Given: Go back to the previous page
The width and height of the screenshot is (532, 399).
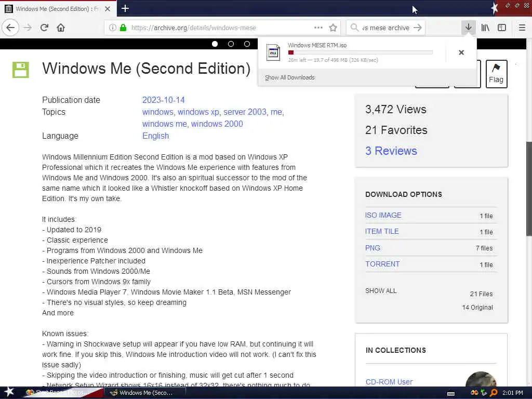Looking at the screenshot, I should pyautogui.click(x=10, y=28).
